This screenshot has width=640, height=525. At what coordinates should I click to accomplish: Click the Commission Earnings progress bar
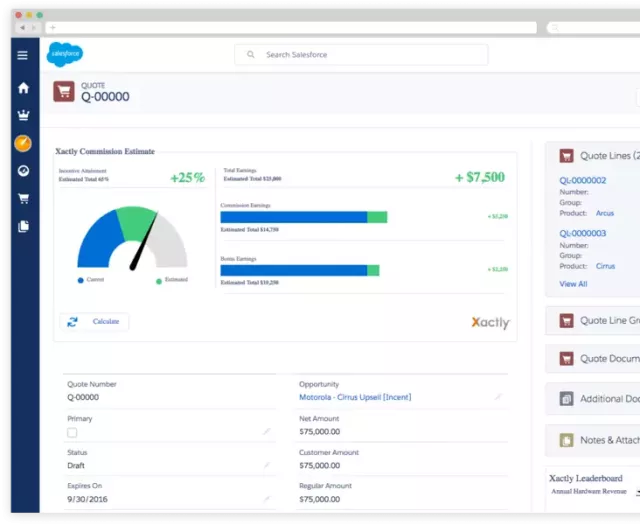(x=303, y=217)
